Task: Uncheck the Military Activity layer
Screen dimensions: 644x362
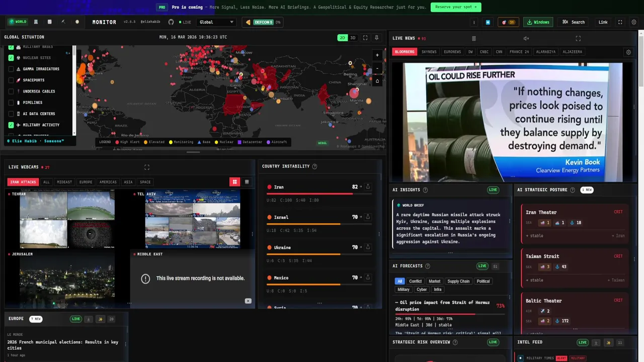Action: tap(11, 125)
